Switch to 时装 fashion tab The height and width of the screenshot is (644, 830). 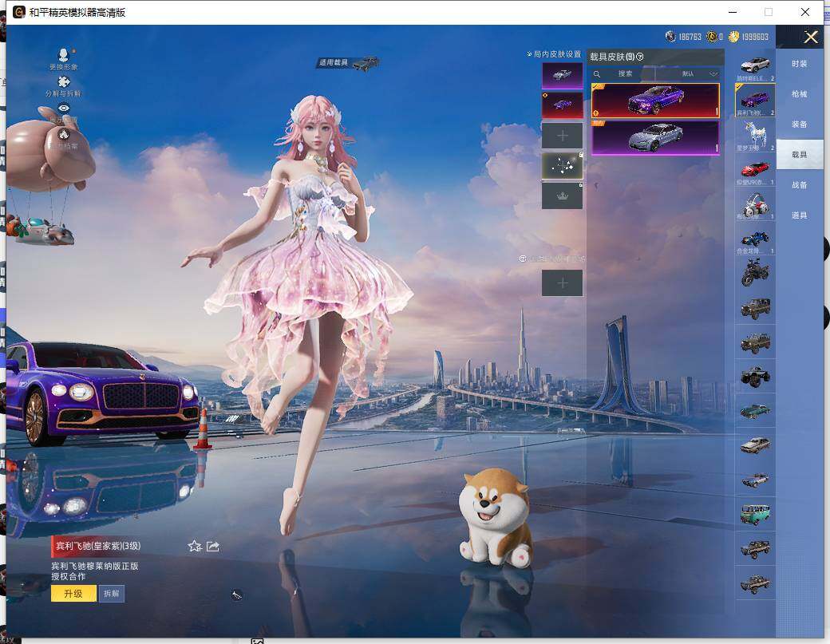click(x=800, y=64)
